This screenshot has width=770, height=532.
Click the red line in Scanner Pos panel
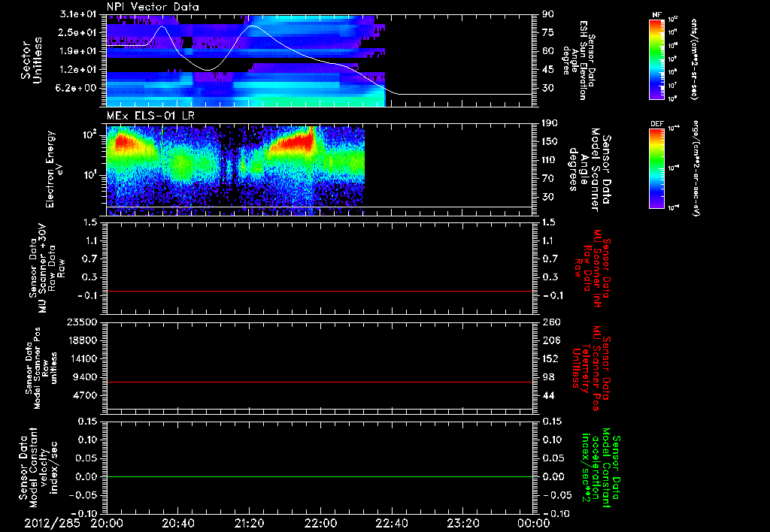320,382
